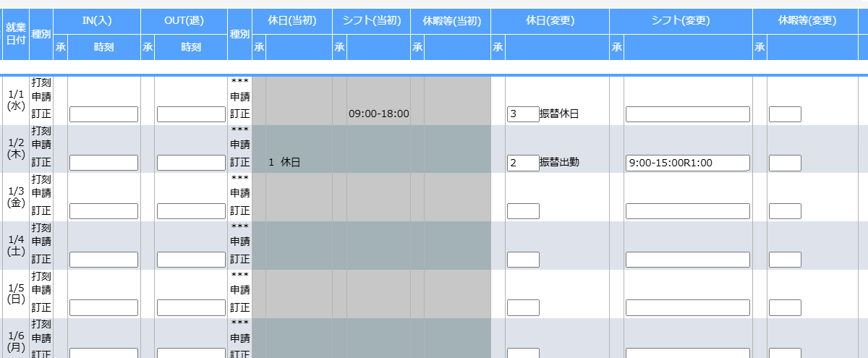The width and height of the screenshot is (868, 358).
Task: Click the OUT(退) column header
Action: 184,21
